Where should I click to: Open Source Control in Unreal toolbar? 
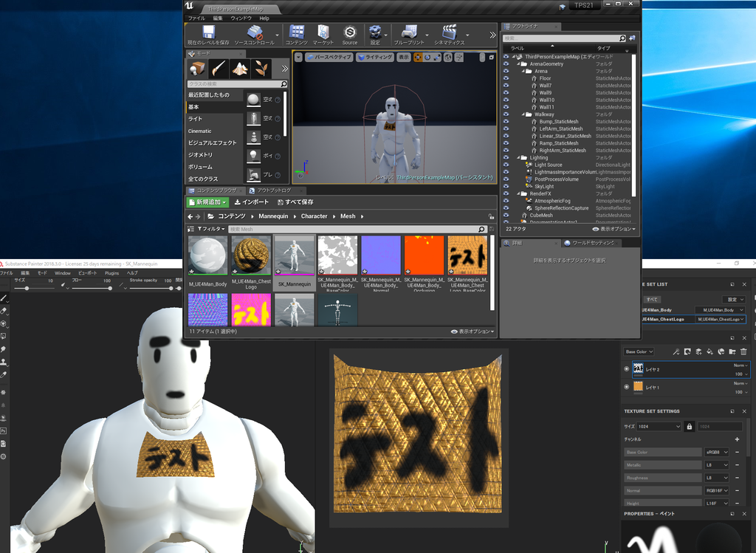[254, 35]
